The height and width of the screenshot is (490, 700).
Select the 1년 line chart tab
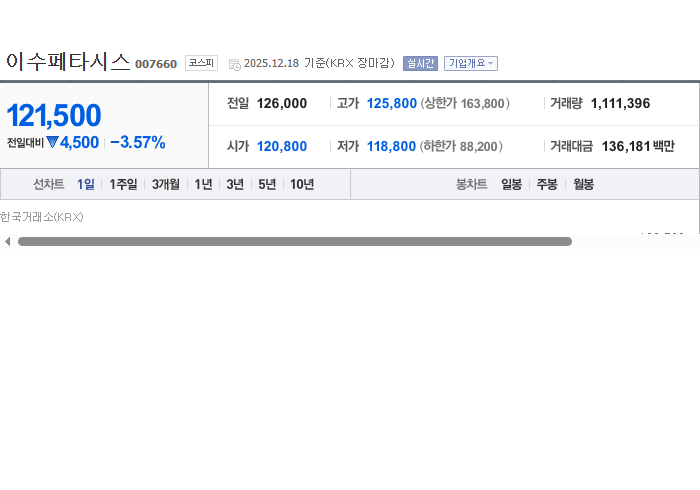point(203,184)
